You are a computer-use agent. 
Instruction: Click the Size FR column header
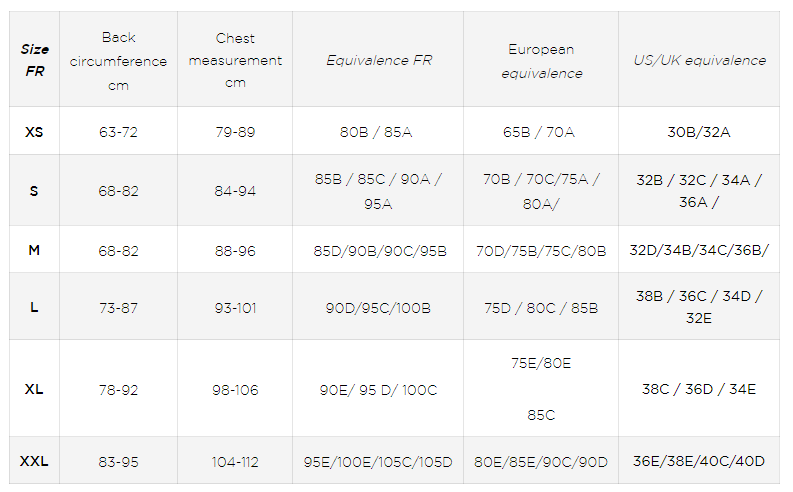coord(34,60)
